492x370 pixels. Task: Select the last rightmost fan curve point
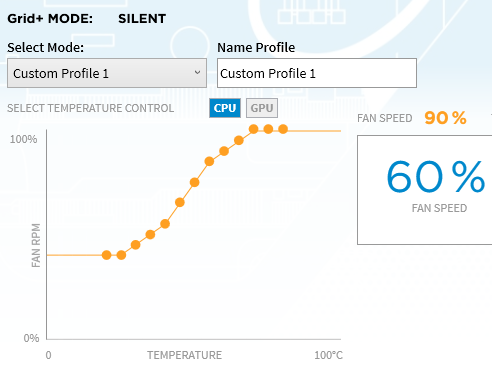(283, 129)
